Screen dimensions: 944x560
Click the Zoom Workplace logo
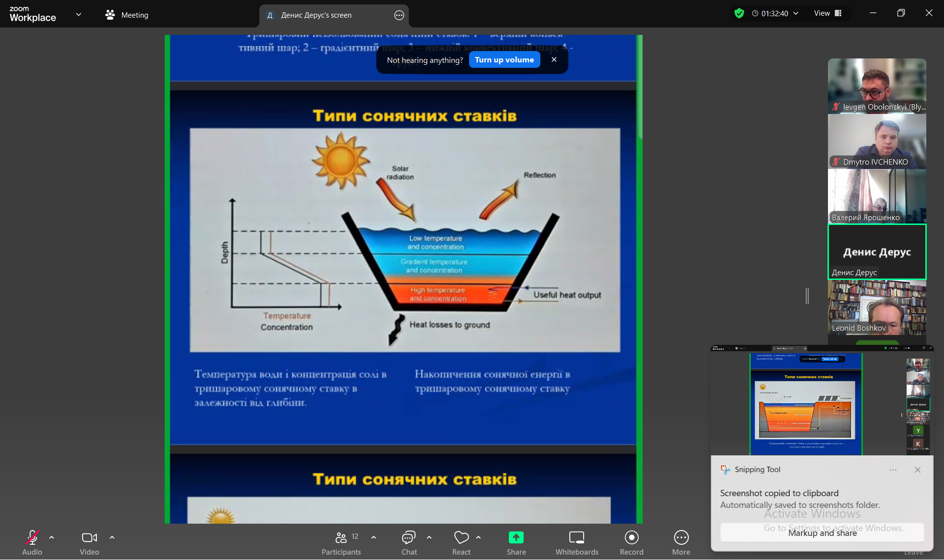pyautogui.click(x=32, y=14)
